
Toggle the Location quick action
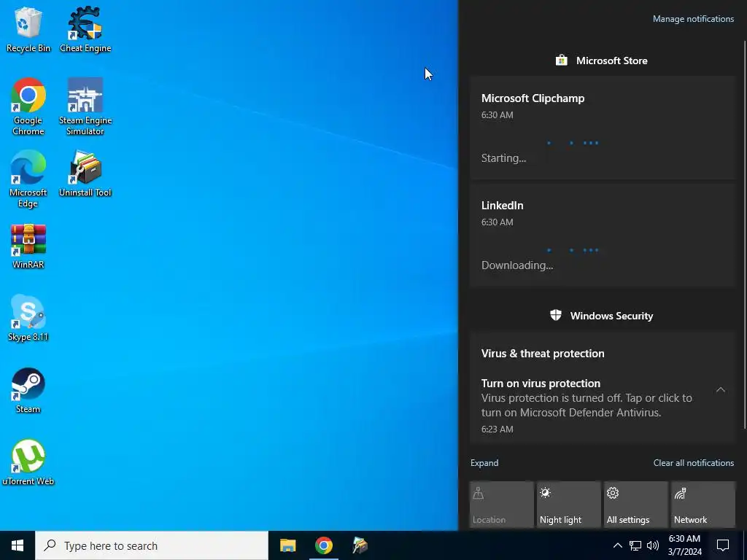pyautogui.click(x=502, y=505)
